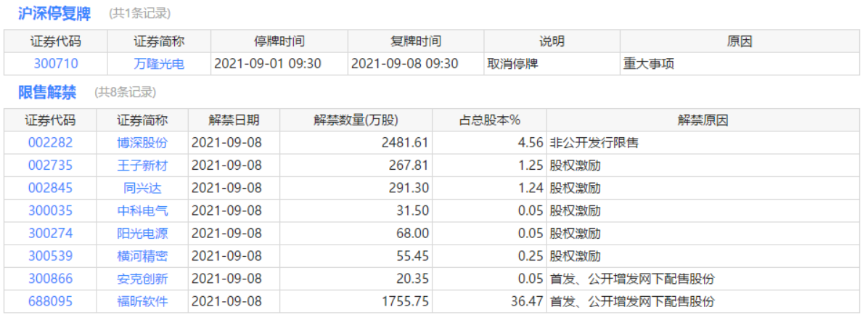868x315 pixels.
Task: Click the 安克创新 stock name
Action: [142, 279]
